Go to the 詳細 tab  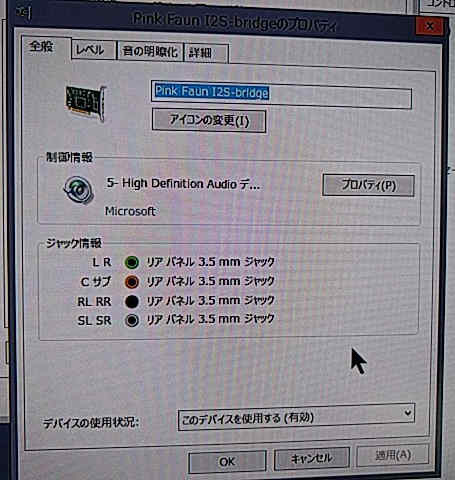point(206,53)
